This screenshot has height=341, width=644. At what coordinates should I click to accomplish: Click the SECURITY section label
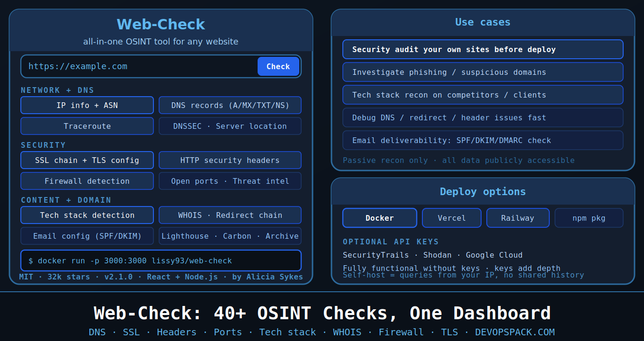coord(43,145)
